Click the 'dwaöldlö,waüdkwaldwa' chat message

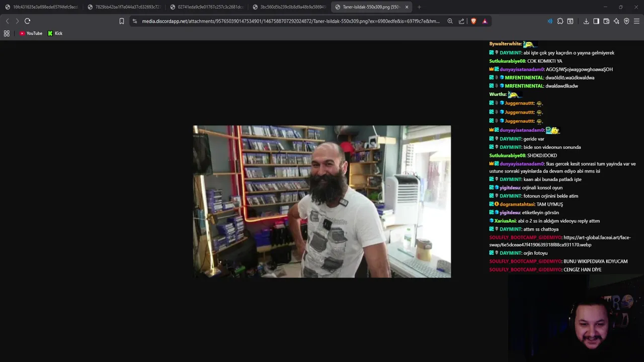tap(570, 77)
